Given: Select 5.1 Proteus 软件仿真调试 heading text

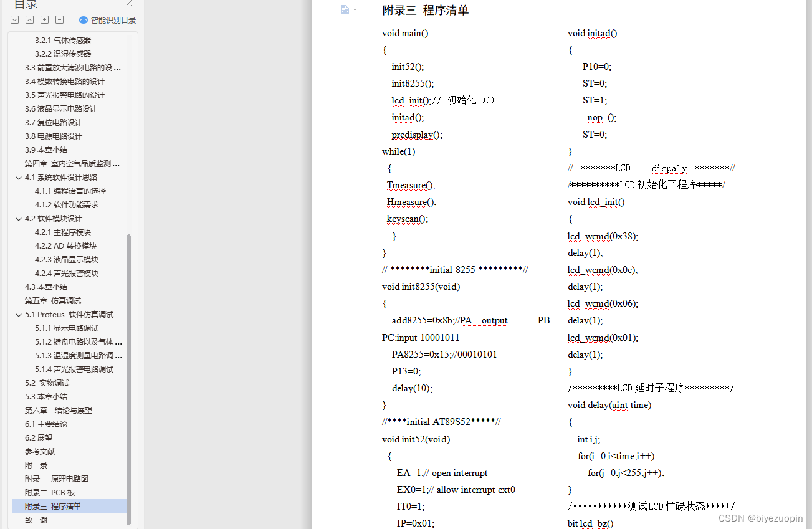Looking at the screenshot, I should (x=69, y=315).
